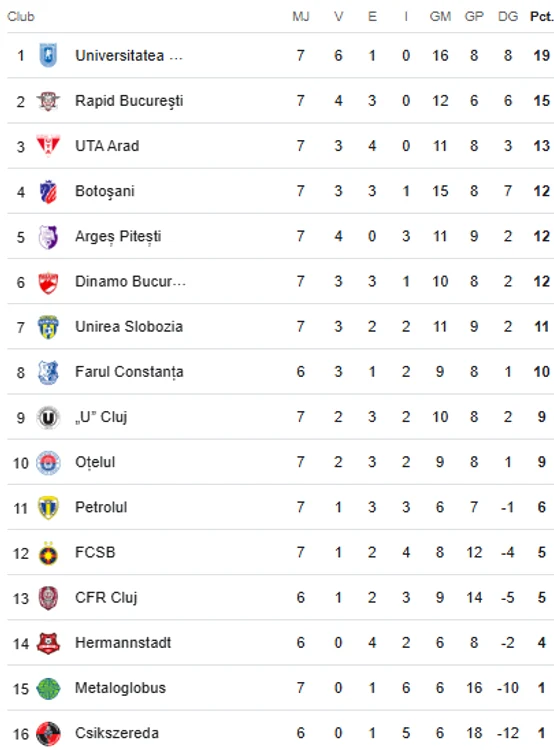
Task: Select the Dinamo București red crest
Action: tap(48, 282)
